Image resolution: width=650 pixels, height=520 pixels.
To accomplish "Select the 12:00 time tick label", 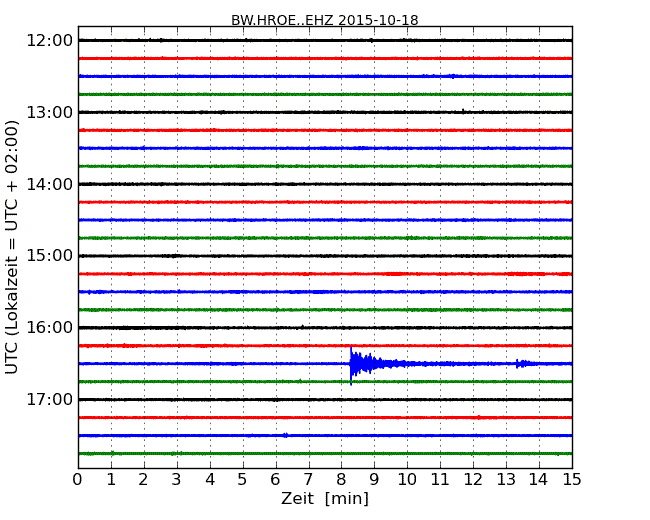I will (x=50, y=41).
